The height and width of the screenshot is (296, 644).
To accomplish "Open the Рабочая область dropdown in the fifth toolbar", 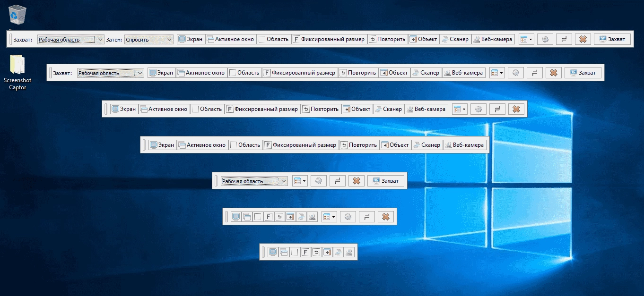I will [254, 181].
